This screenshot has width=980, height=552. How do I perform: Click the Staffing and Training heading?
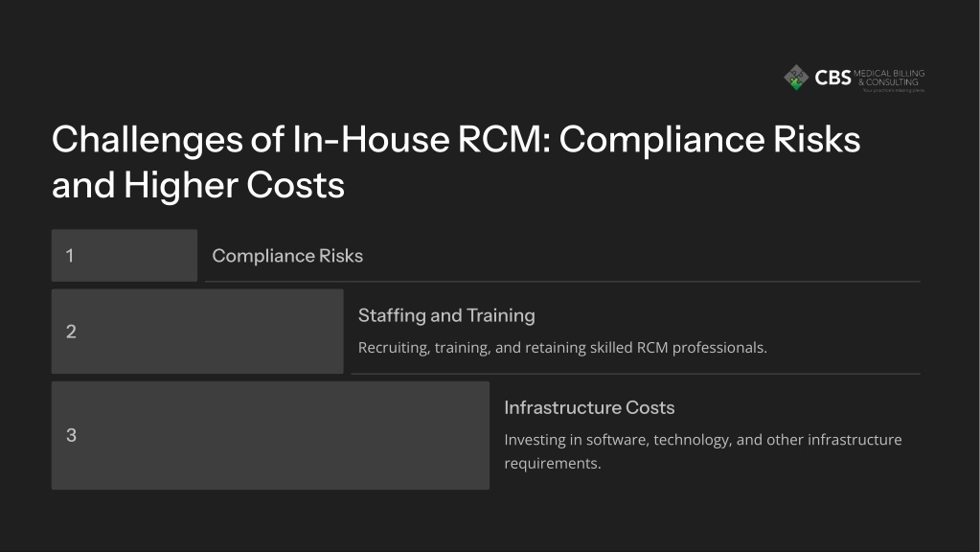coord(446,315)
